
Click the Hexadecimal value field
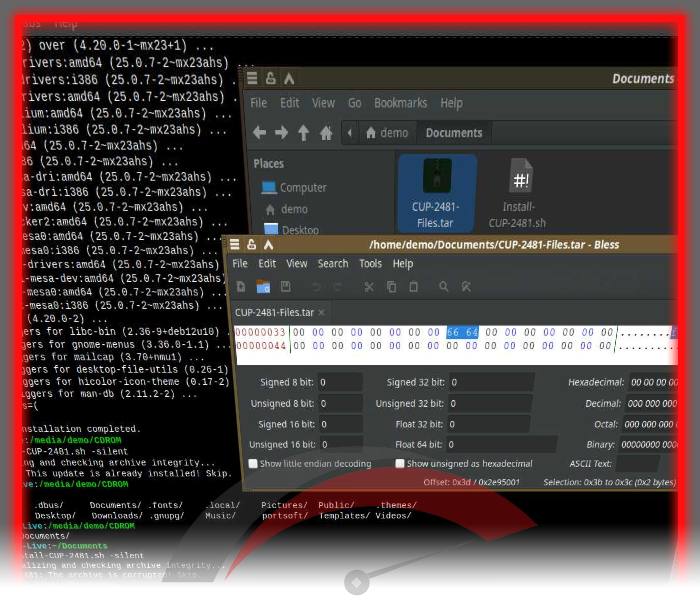pyautogui.click(x=653, y=383)
